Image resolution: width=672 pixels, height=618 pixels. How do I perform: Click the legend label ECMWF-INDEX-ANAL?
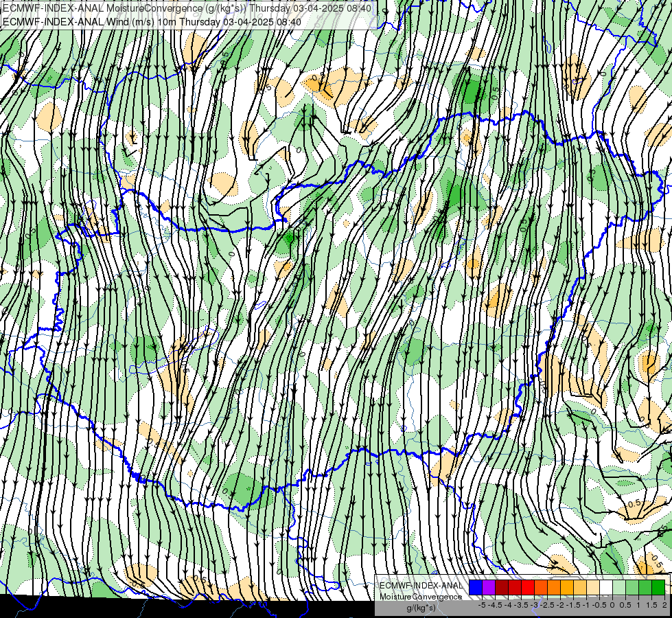click(x=421, y=586)
